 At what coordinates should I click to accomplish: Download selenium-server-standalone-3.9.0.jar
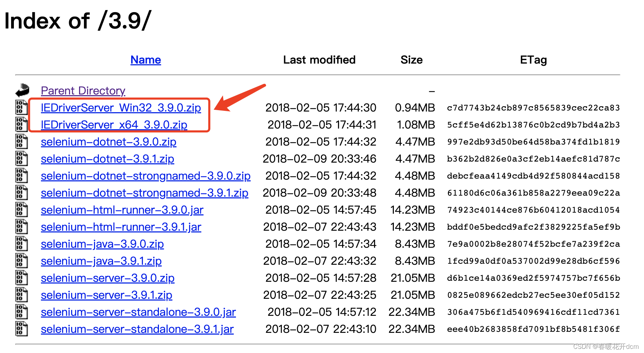point(138,312)
